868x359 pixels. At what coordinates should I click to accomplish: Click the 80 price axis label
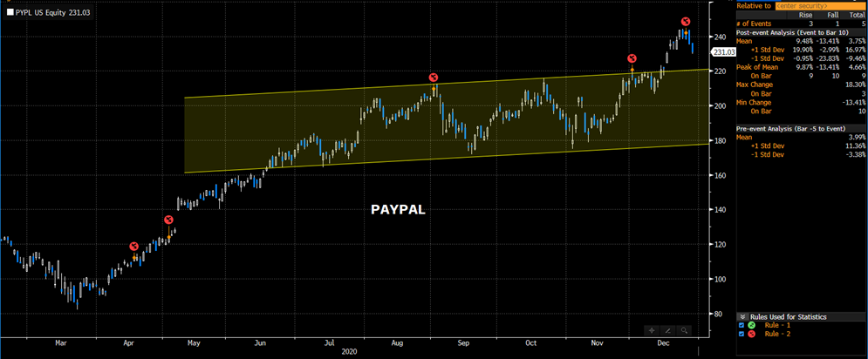721,314
